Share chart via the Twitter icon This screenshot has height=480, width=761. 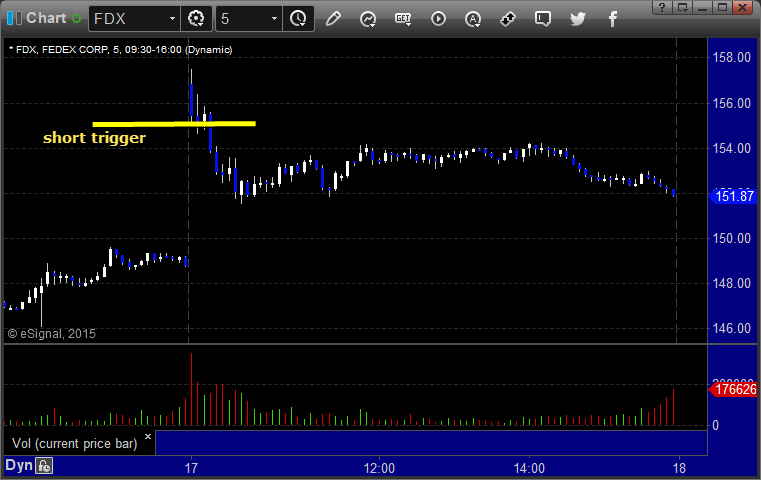coord(578,19)
